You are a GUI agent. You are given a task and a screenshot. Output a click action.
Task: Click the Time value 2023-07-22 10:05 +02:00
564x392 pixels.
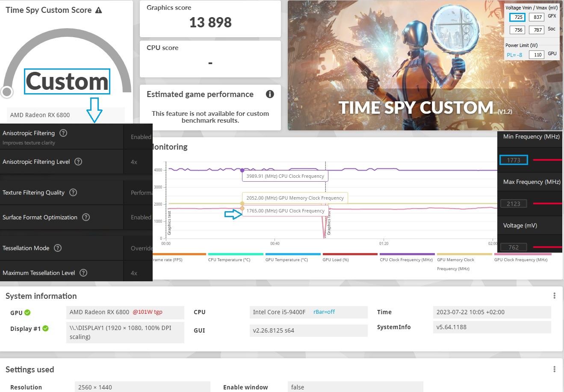pos(470,312)
